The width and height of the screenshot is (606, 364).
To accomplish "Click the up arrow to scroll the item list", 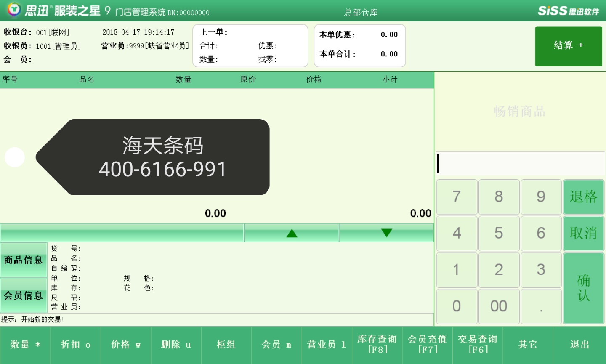I will pyautogui.click(x=292, y=233).
